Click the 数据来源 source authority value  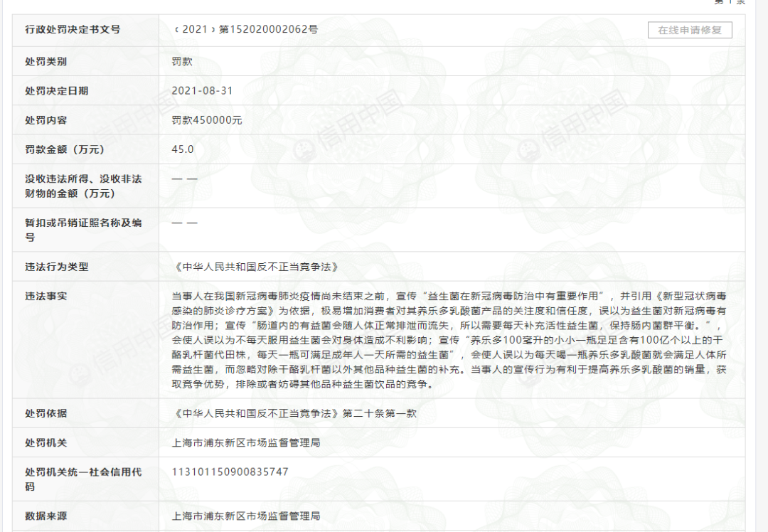246,516
